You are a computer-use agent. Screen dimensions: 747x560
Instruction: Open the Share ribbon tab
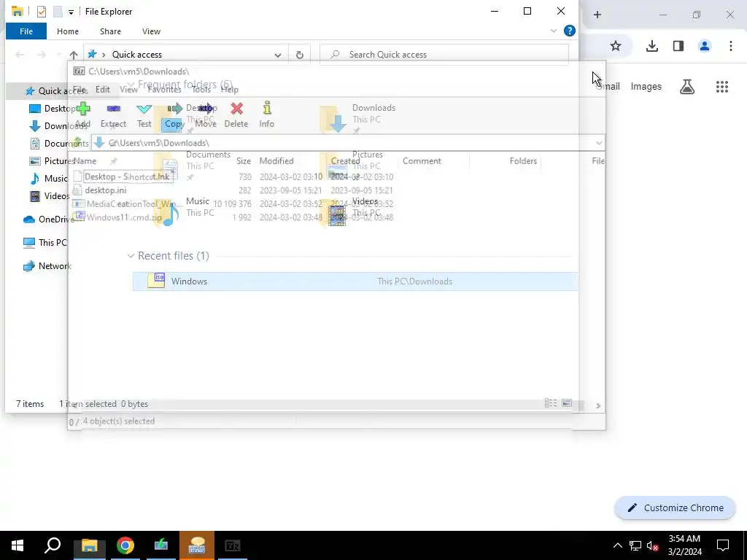click(x=110, y=31)
